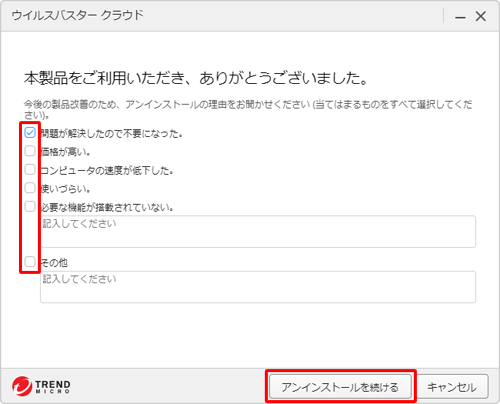Click 'アンインストールを続ける' button
The width and height of the screenshot is (500, 404).
coord(340,387)
